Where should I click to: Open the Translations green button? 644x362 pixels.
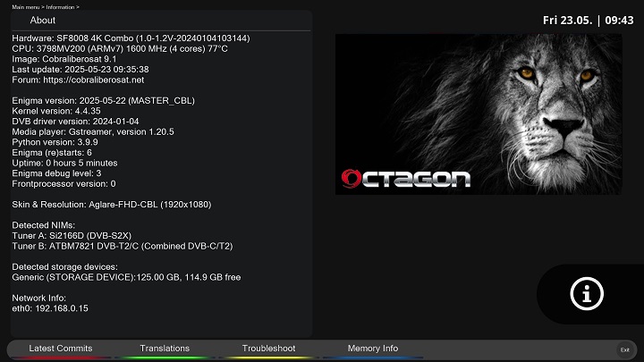(165, 349)
